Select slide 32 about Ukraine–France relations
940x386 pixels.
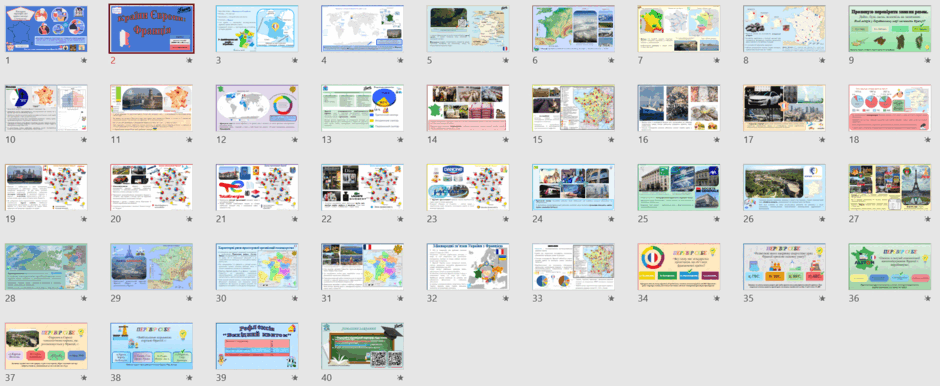468,267
